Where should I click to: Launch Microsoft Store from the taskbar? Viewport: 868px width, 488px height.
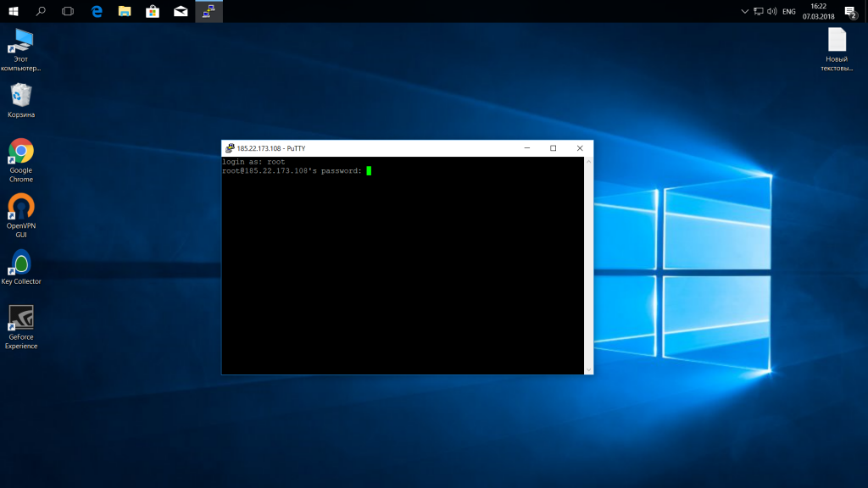pos(153,11)
